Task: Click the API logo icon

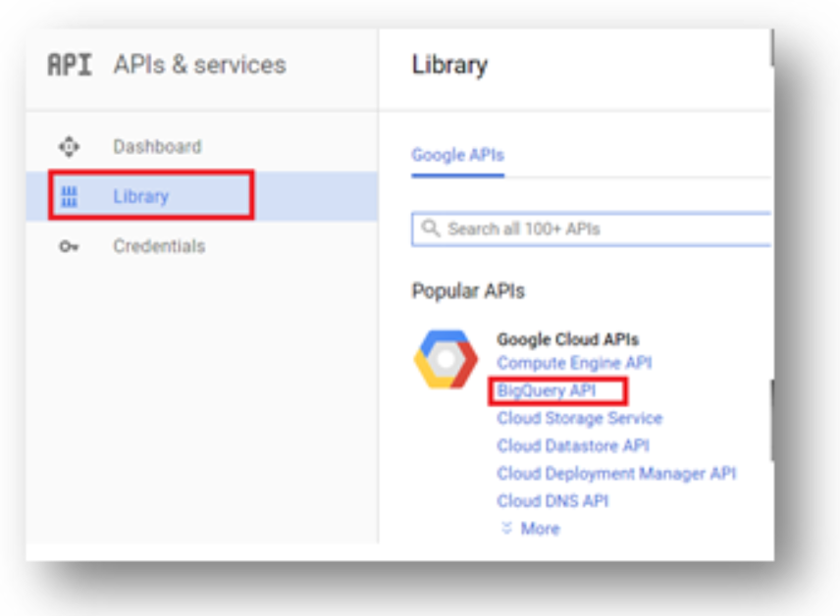Action: click(70, 65)
